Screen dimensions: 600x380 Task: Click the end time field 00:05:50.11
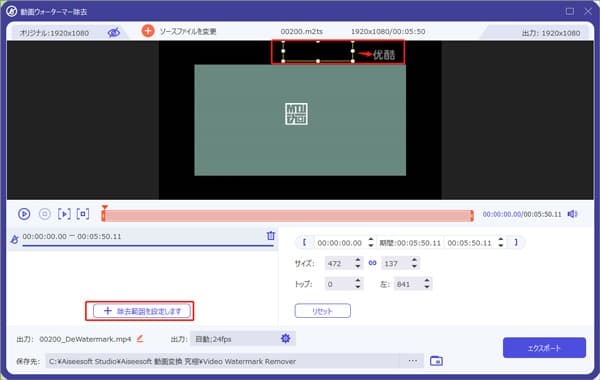tap(469, 243)
